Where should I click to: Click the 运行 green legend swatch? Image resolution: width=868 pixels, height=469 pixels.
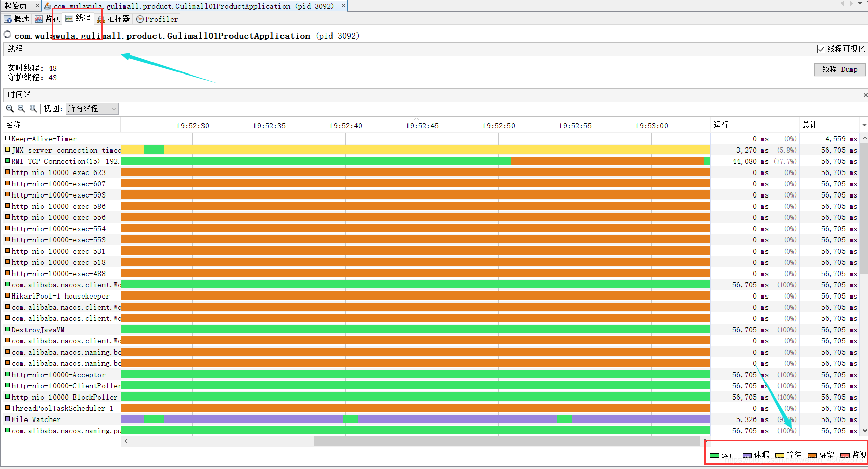tap(714, 455)
